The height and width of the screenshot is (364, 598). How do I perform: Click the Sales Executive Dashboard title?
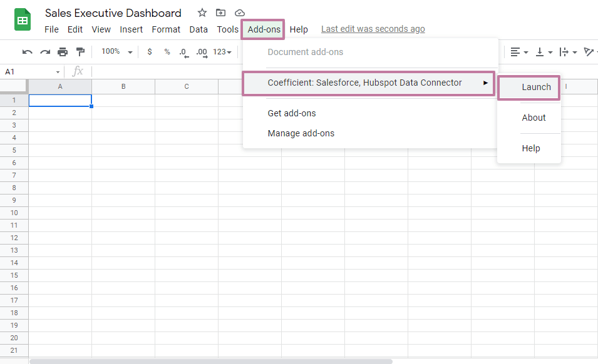pos(113,13)
